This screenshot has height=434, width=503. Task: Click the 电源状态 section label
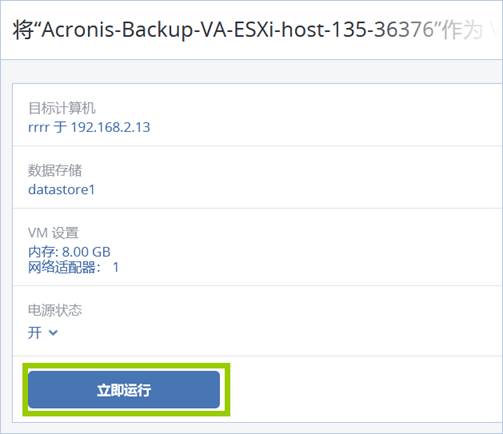pyautogui.click(x=55, y=310)
